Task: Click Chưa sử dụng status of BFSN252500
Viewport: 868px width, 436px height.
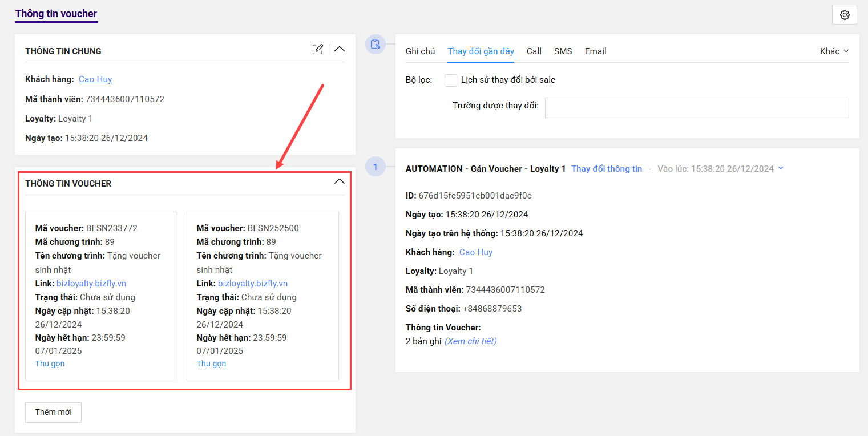Action: (x=269, y=297)
